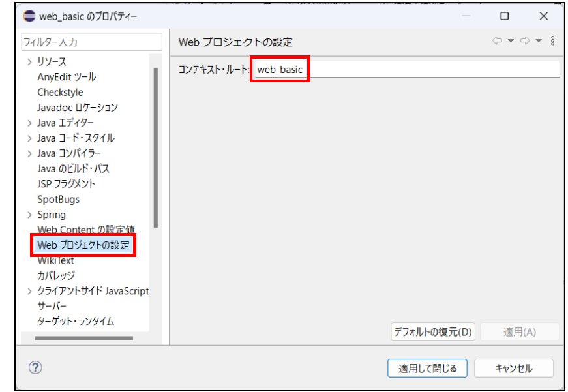Click the back navigation arrow icon

tap(497, 41)
